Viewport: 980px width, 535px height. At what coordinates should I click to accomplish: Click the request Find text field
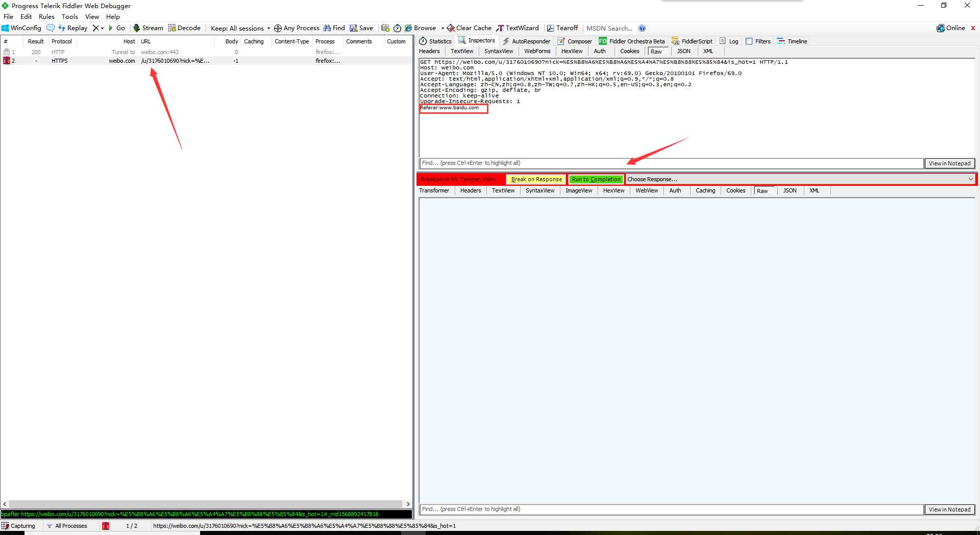[x=671, y=163]
